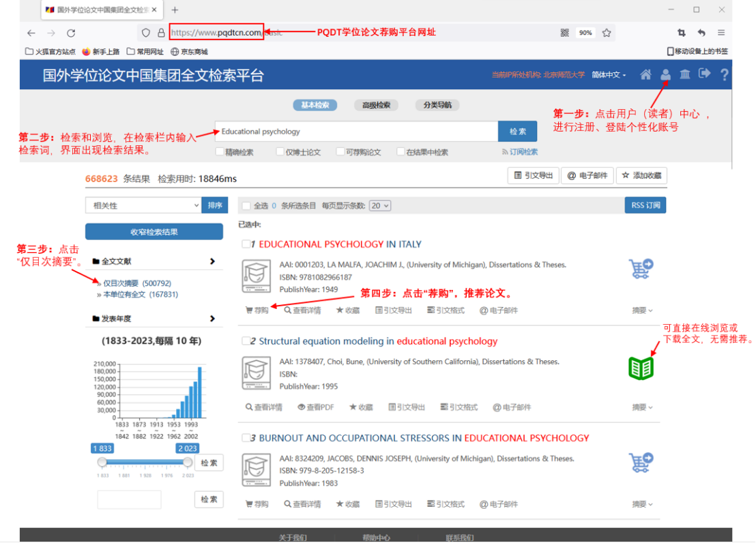
Task: Click thesis thumbnail icon of result 2
Action: pos(256,372)
